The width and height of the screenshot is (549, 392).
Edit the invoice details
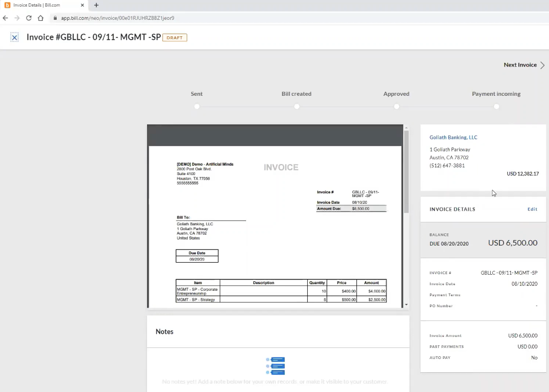532,209
